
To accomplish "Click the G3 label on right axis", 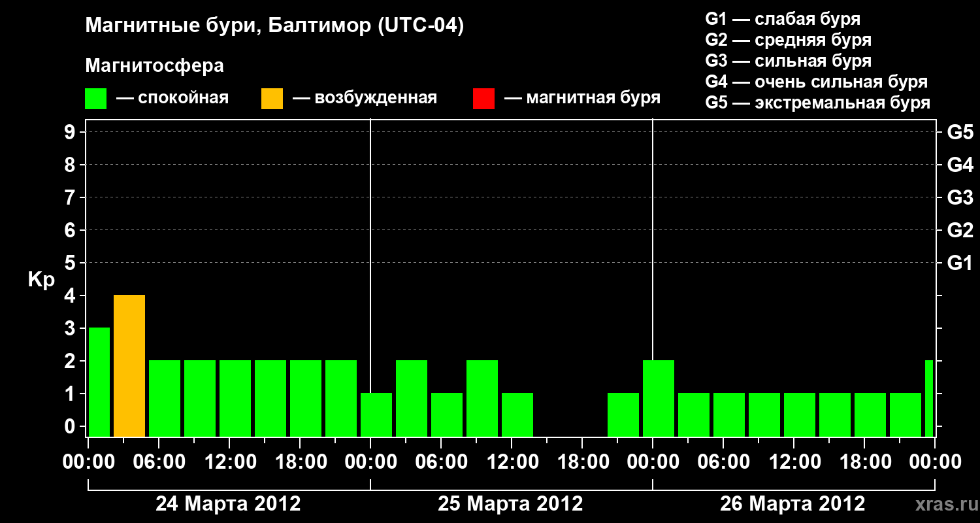I will click(x=960, y=197).
